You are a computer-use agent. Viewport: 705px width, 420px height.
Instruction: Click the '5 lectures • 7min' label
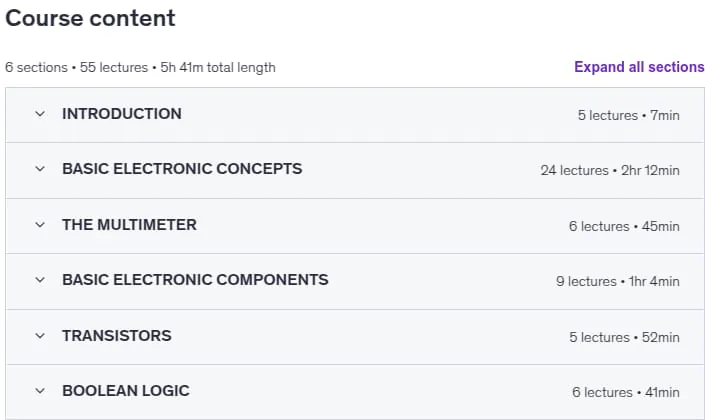tap(629, 115)
